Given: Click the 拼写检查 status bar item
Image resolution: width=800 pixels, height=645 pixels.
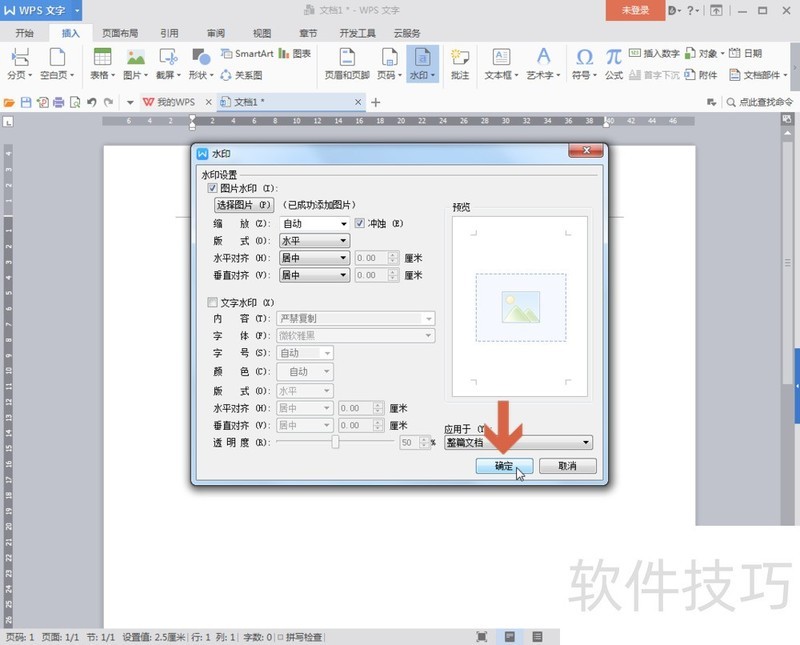Looking at the screenshot, I should (x=301, y=637).
